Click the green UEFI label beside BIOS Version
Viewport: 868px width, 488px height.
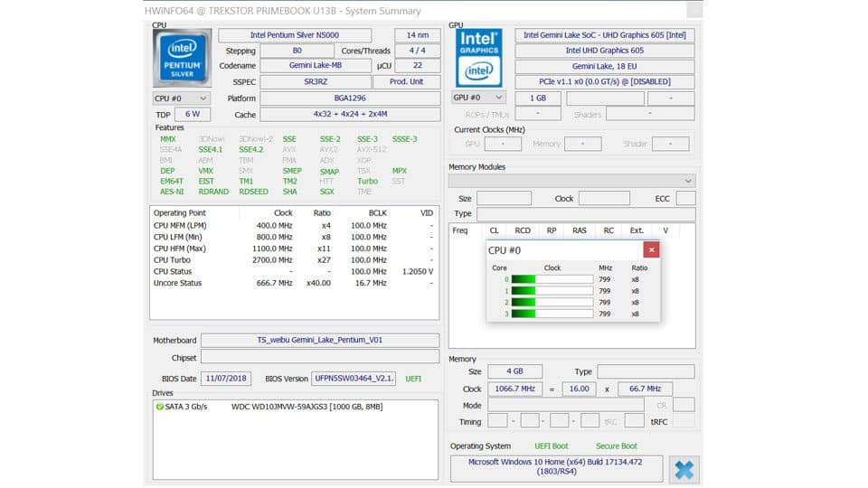(413, 379)
